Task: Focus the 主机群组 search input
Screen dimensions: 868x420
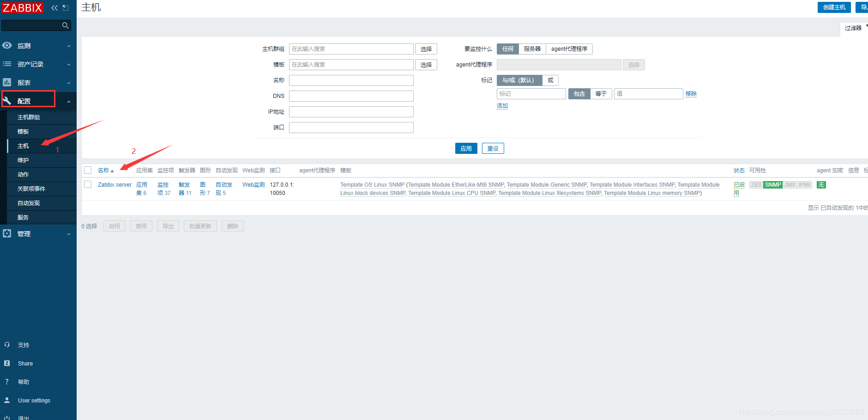Action: pyautogui.click(x=351, y=49)
